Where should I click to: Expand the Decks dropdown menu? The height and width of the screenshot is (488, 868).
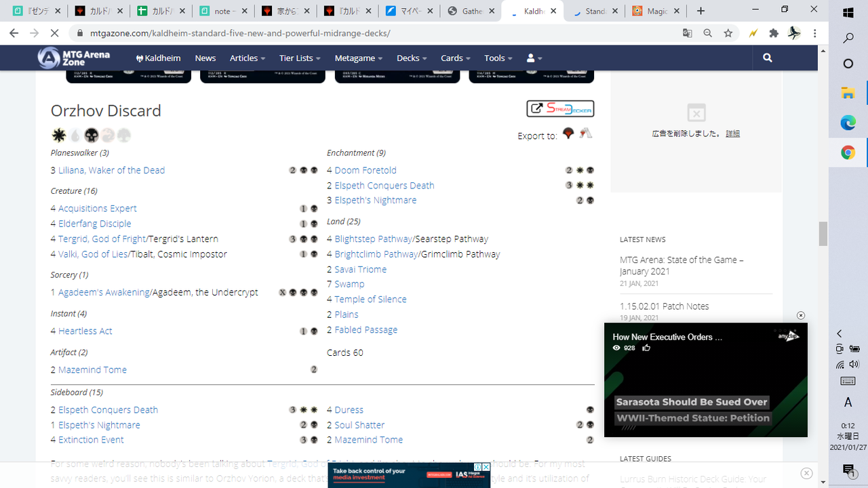tap(412, 58)
